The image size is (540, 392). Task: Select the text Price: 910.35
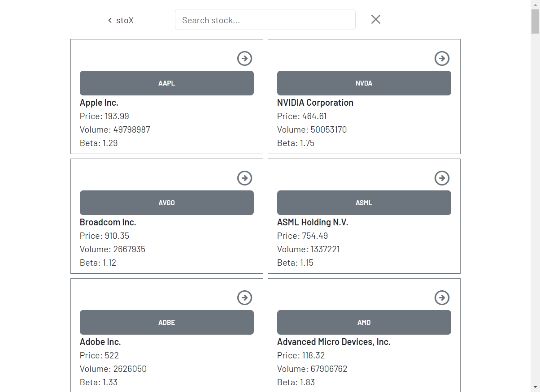click(105, 236)
